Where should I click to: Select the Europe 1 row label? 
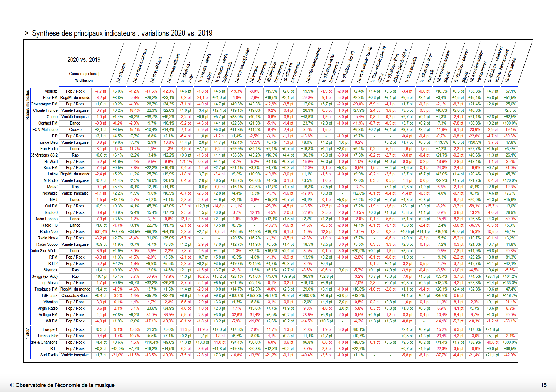point(50,329)
